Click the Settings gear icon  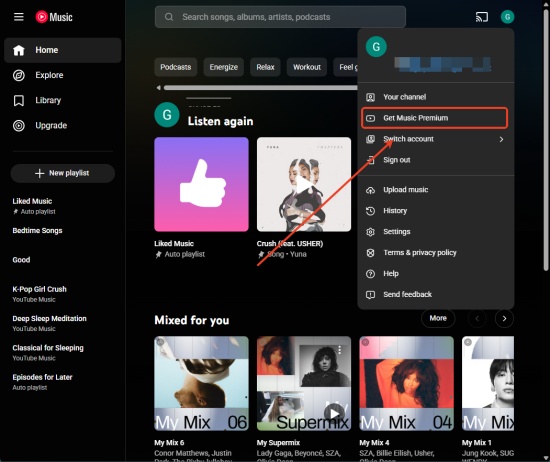(x=370, y=232)
